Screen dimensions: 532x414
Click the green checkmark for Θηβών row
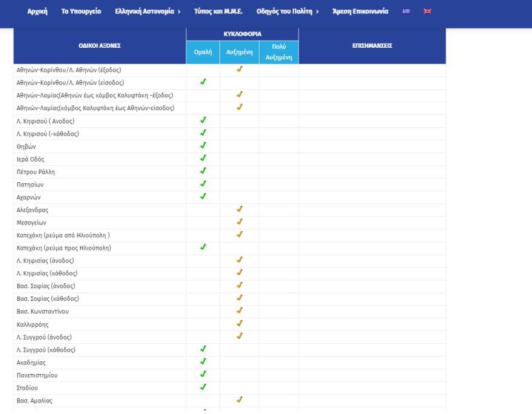[203, 146]
